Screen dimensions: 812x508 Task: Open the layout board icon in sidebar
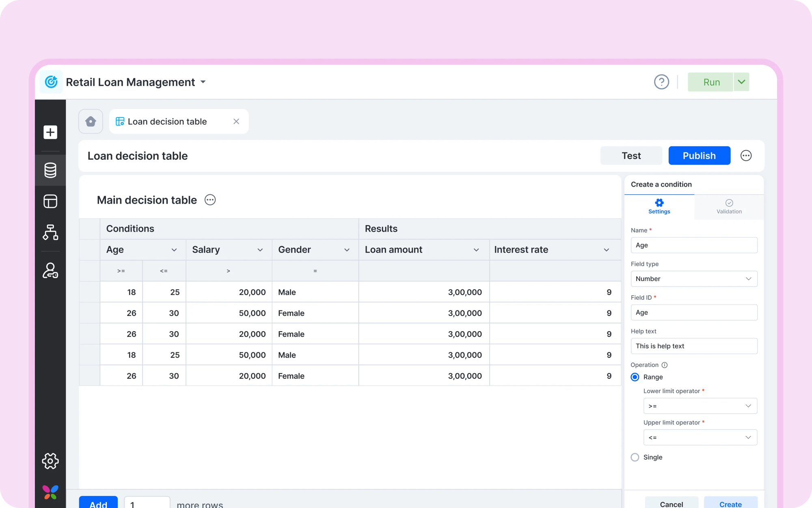point(50,201)
